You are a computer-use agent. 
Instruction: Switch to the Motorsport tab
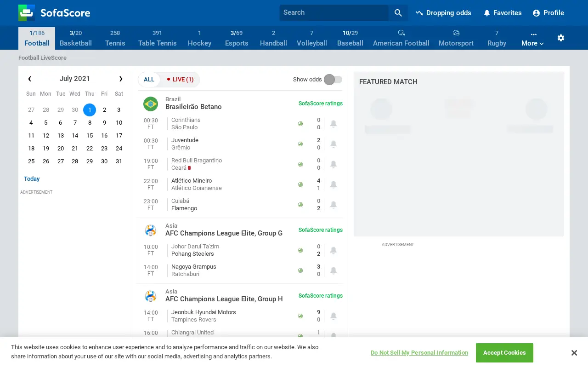pyautogui.click(x=456, y=38)
